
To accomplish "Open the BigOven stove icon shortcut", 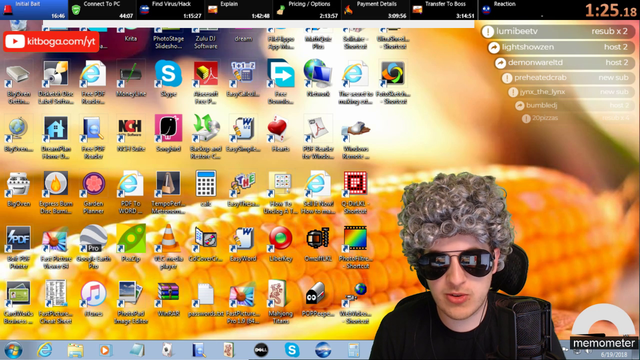I will pyautogui.click(x=18, y=189).
